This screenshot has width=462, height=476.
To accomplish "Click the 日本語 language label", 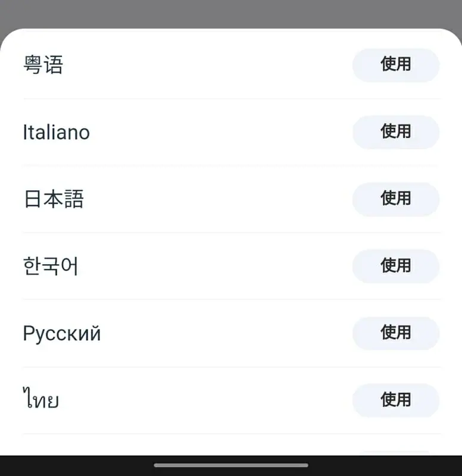I will pos(54,199).
